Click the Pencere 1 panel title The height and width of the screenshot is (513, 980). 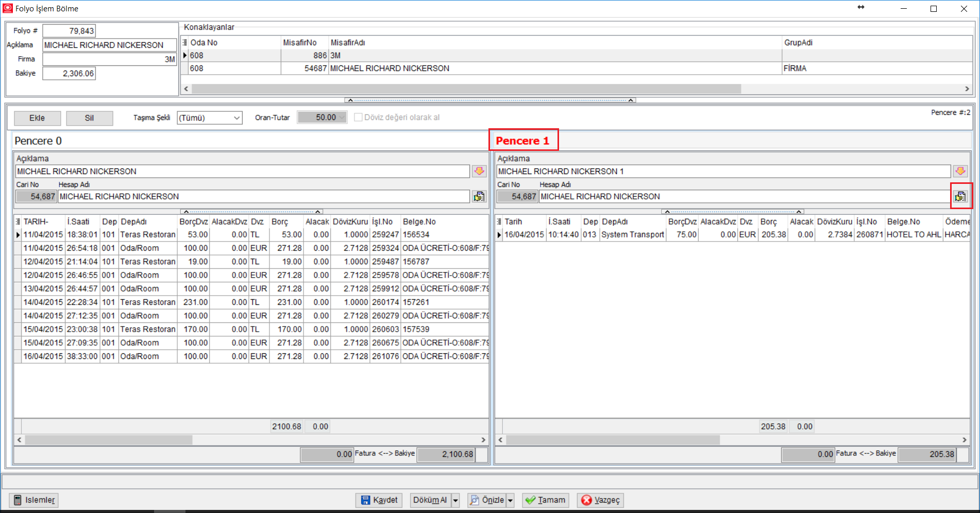tap(522, 141)
